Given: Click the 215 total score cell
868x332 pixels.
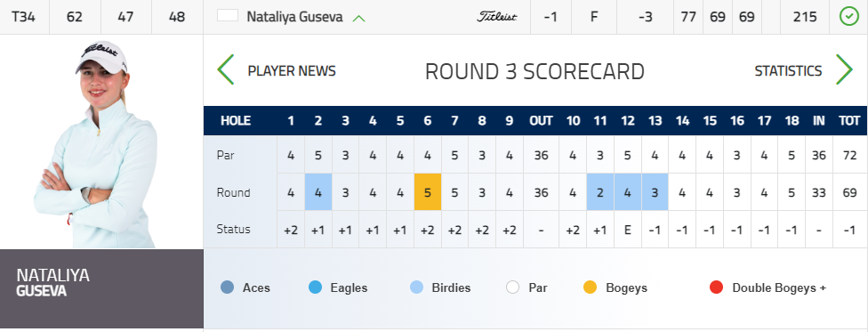Looking at the screenshot, I should point(805,17).
